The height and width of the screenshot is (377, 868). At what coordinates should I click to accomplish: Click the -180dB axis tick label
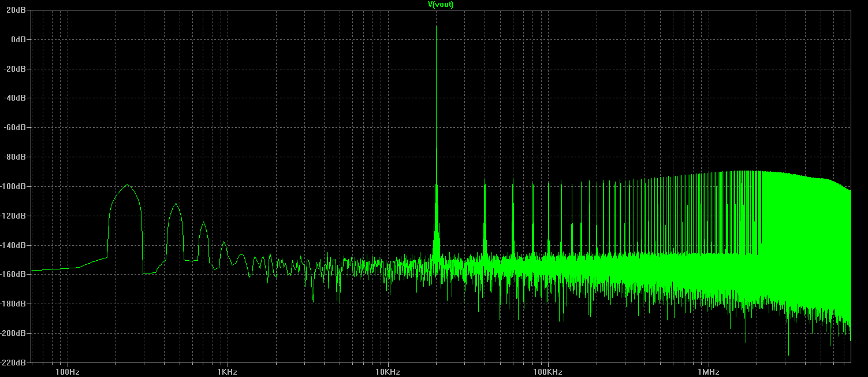coord(14,304)
